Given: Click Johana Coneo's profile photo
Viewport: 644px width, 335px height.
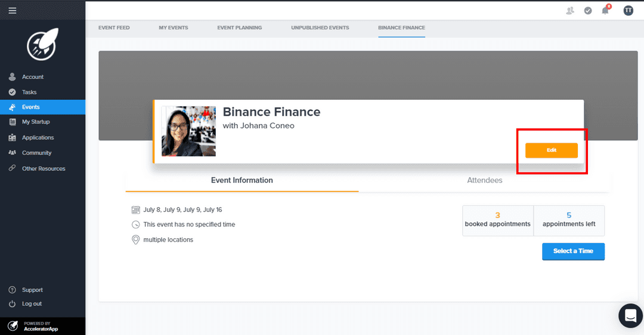Looking at the screenshot, I should [188, 131].
